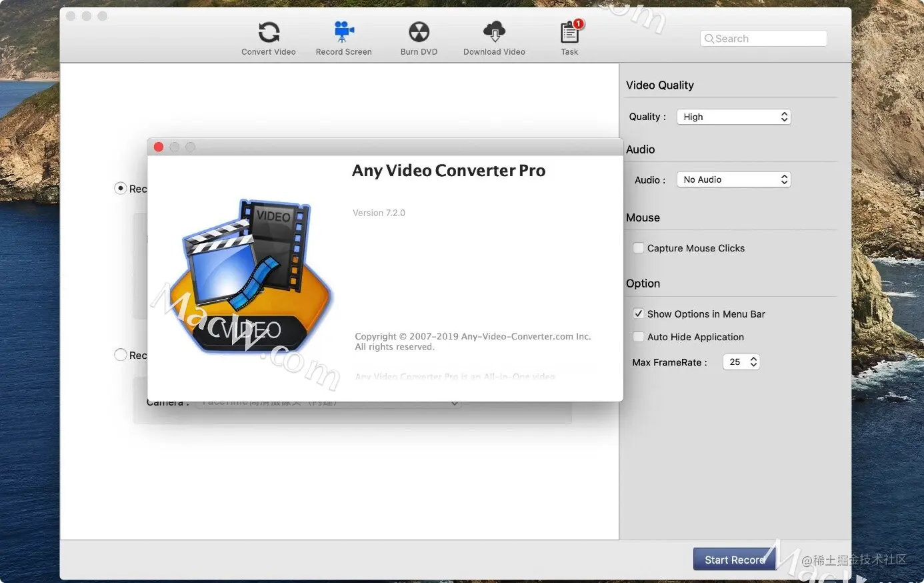Adjust the Max FrameRate stepper arrows
The image size is (924, 583).
point(753,362)
